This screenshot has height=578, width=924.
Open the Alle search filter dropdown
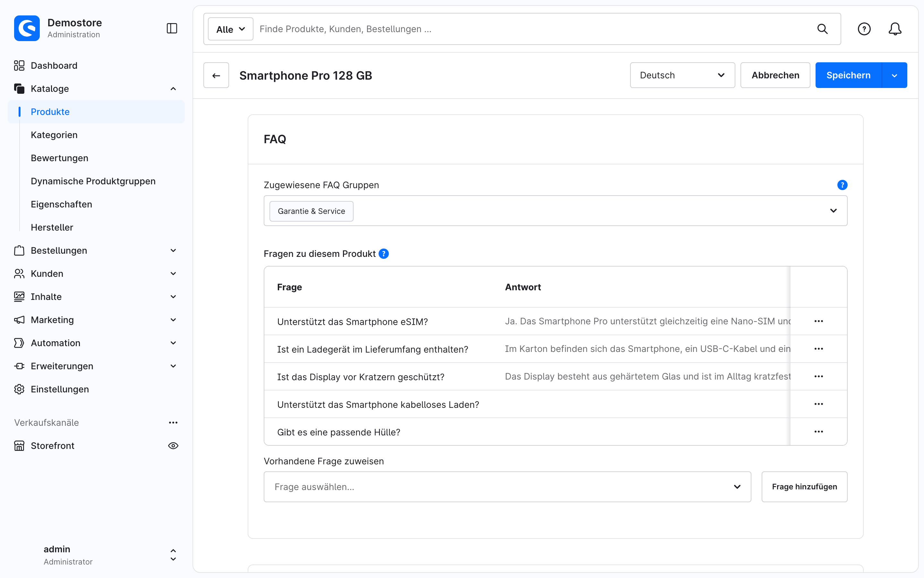coord(231,29)
